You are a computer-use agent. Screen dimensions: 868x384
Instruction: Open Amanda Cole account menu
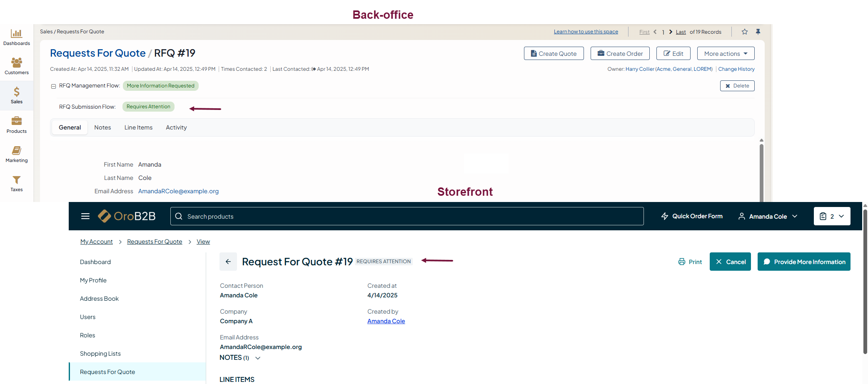point(768,216)
